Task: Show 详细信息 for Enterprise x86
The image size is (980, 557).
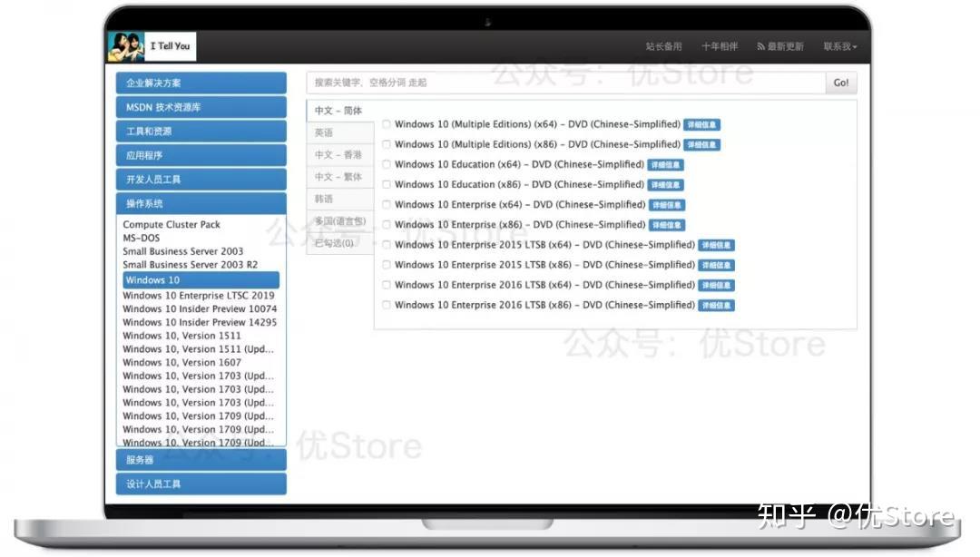Action: 667,225
